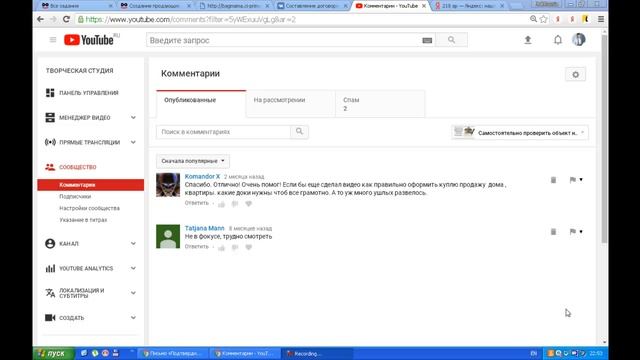Screen dimensions: 640x360
Task: Open the YouTube hamburger guide menu
Action: pos(53,40)
